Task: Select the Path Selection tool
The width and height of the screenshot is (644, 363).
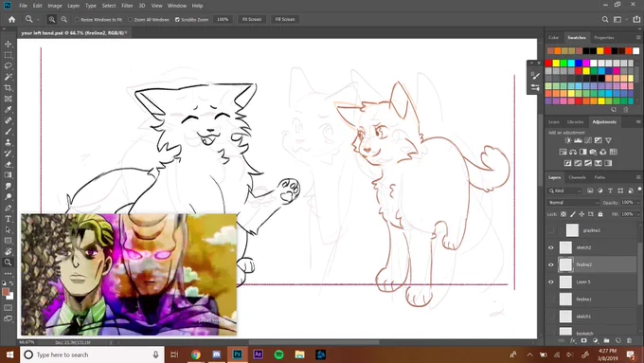Action: click(8, 229)
